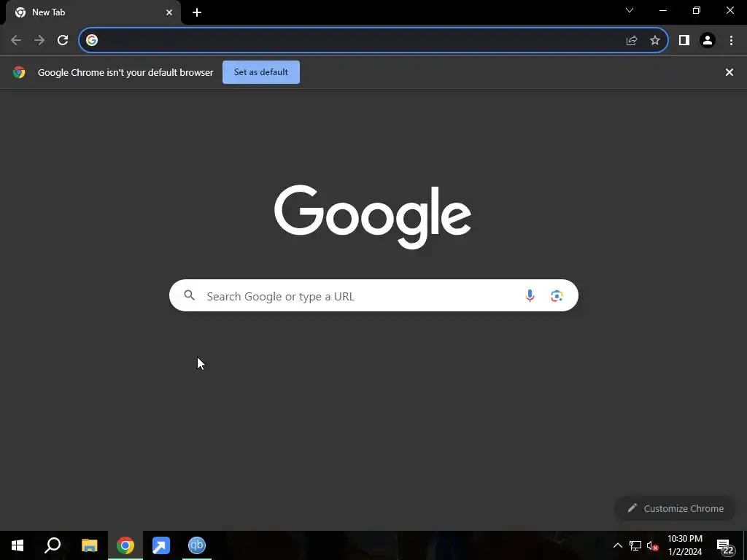Toggle the Chrome side panel
This screenshot has width=747, height=560.
point(684,41)
